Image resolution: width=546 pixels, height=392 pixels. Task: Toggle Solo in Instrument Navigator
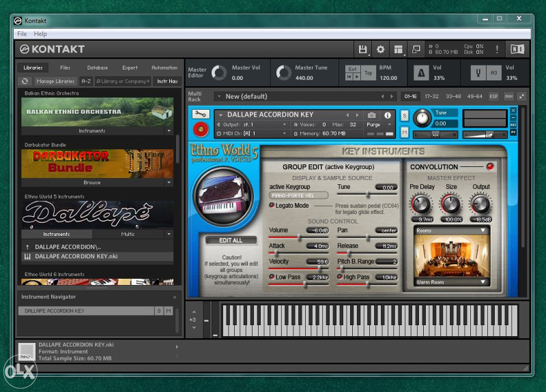pyautogui.click(x=159, y=311)
